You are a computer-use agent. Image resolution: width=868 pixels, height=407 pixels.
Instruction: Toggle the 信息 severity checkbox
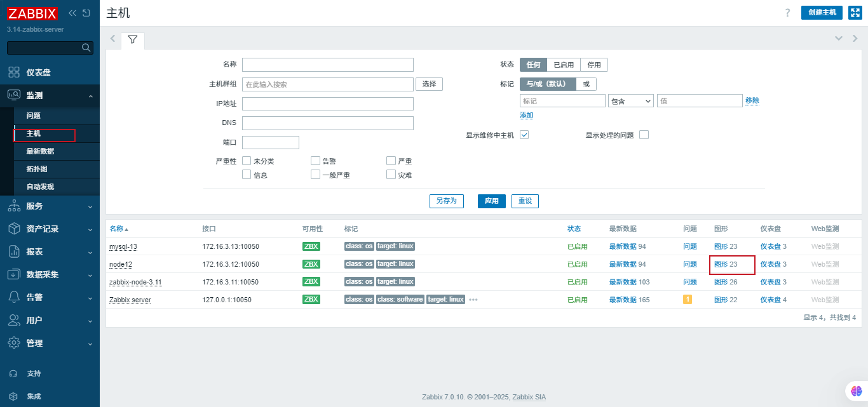[x=247, y=175]
